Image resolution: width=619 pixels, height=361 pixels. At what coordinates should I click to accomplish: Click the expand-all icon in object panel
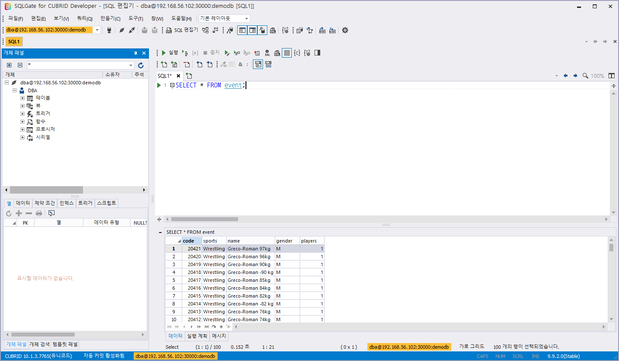coord(9,65)
